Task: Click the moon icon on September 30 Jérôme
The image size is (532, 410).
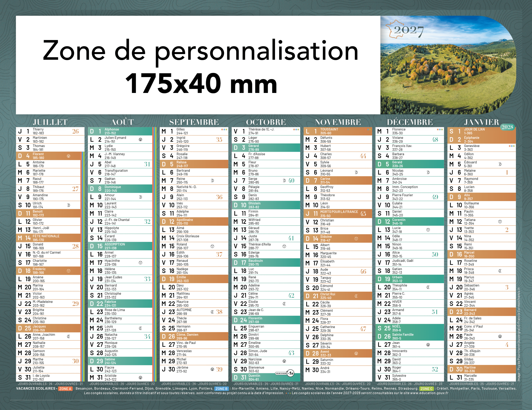Action: tap(212, 369)
